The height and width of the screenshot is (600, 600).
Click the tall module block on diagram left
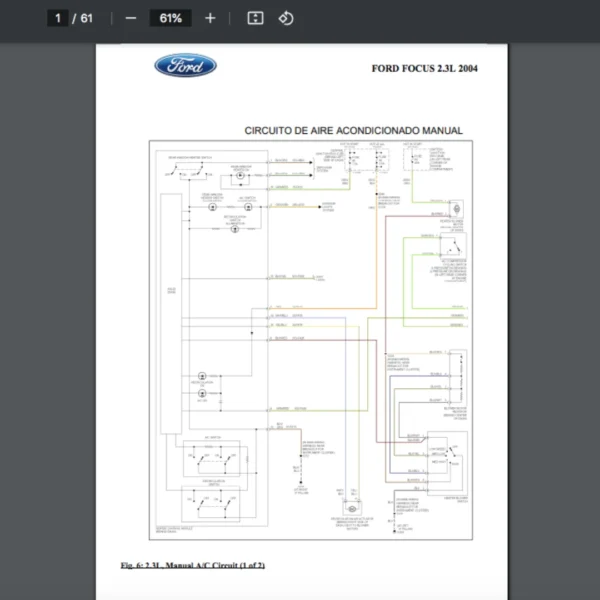pyautogui.click(x=170, y=290)
